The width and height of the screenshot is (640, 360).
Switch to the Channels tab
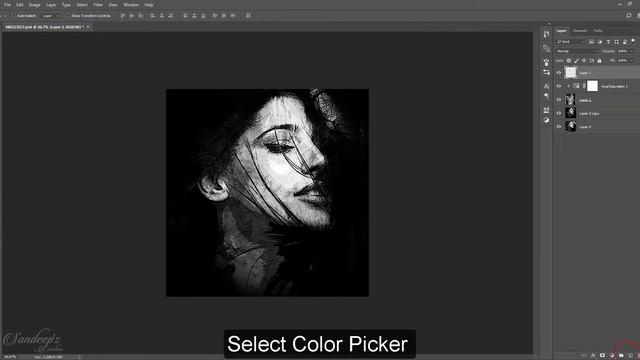point(580,31)
